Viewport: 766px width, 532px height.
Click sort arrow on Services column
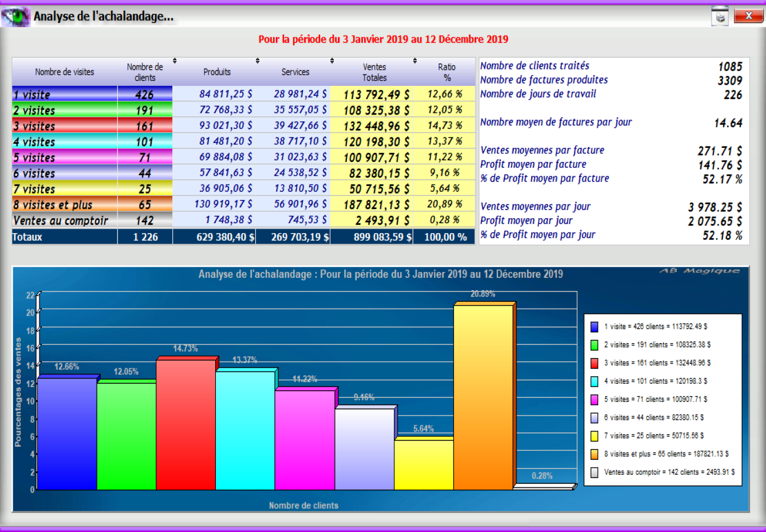pos(332,61)
